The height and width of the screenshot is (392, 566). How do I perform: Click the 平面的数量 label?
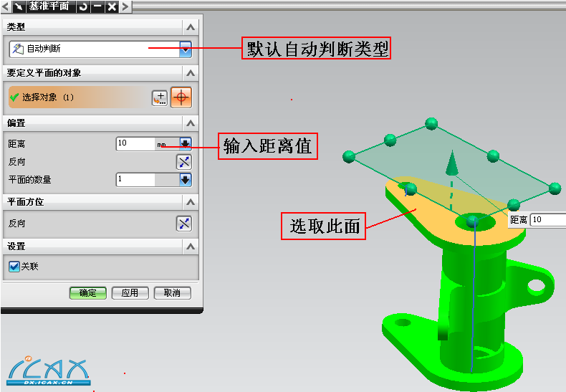(29, 180)
